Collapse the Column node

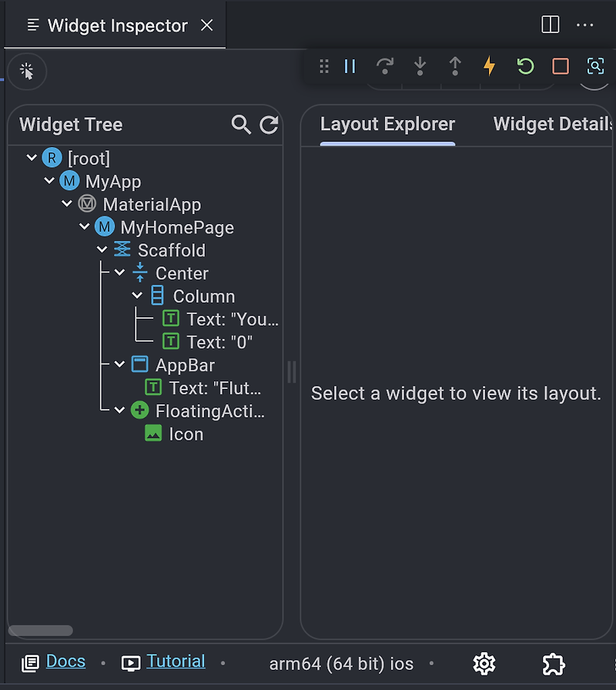[x=137, y=296]
